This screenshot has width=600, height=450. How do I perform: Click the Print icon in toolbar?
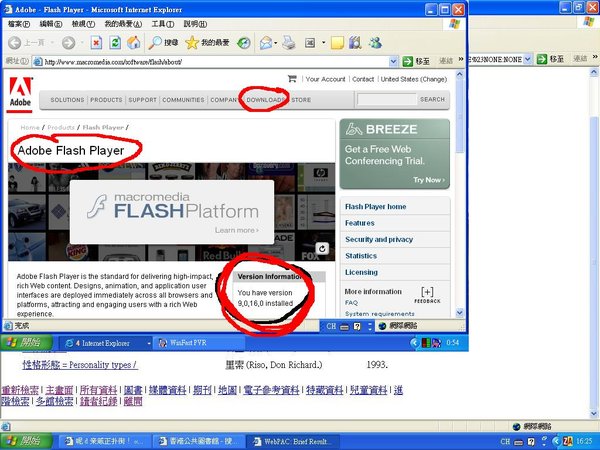pyautogui.click(x=289, y=43)
